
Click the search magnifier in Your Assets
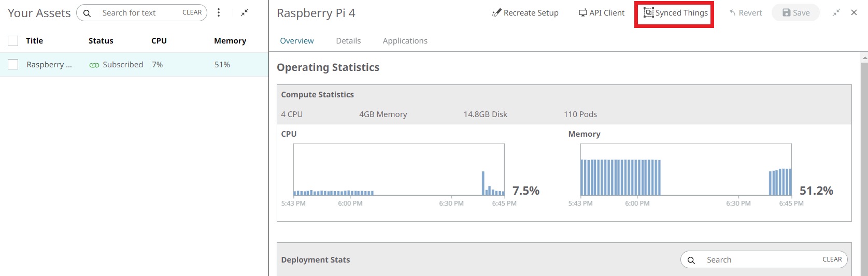pos(87,13)
